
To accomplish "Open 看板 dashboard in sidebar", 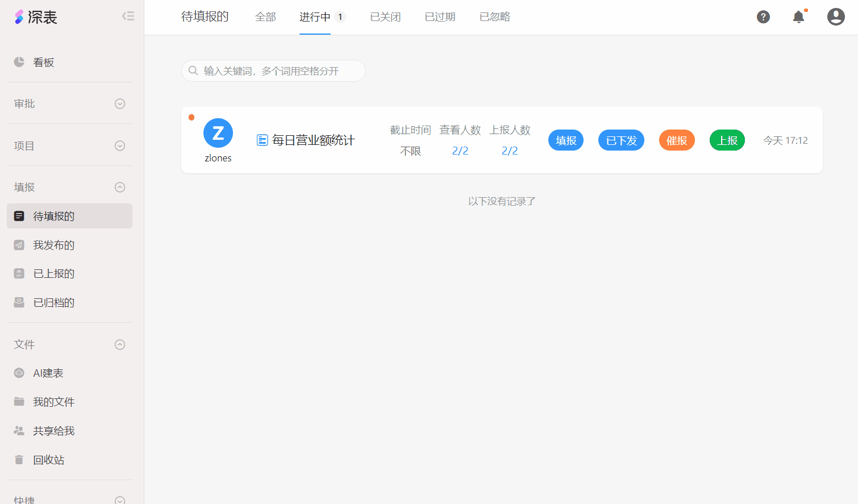I will click(x=43, y=63).
